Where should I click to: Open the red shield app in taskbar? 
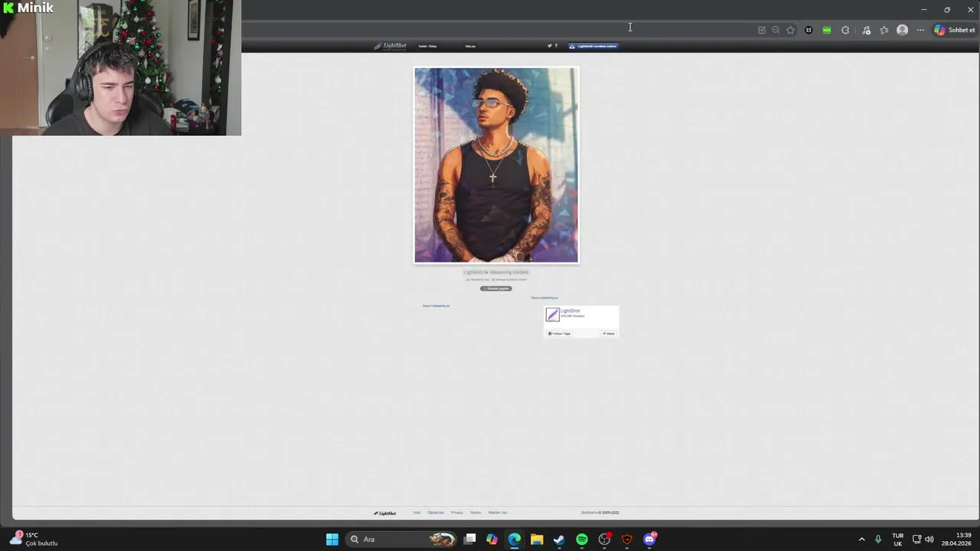627,540
